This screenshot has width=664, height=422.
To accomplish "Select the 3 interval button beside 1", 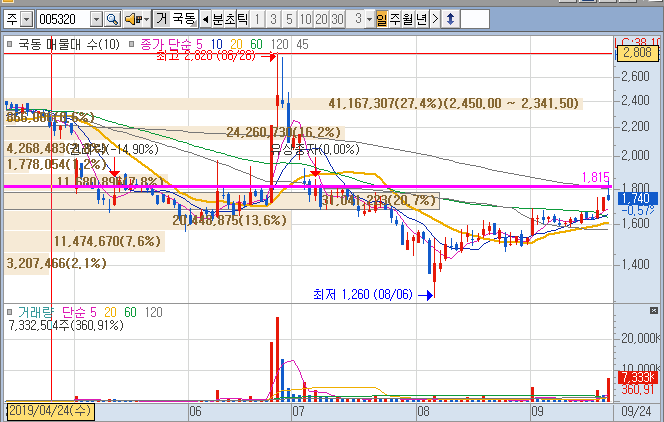I will tap(273, 19).
